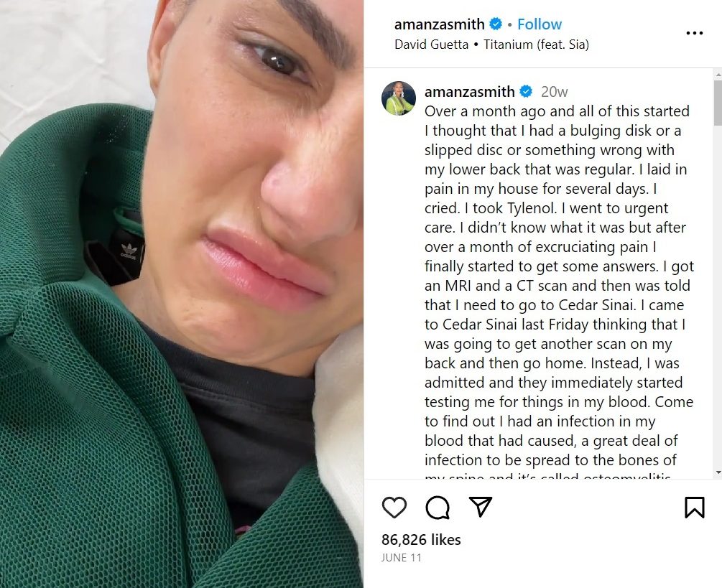Click the selfie photo of the post
722x588 pixels.
click(182, 294)
